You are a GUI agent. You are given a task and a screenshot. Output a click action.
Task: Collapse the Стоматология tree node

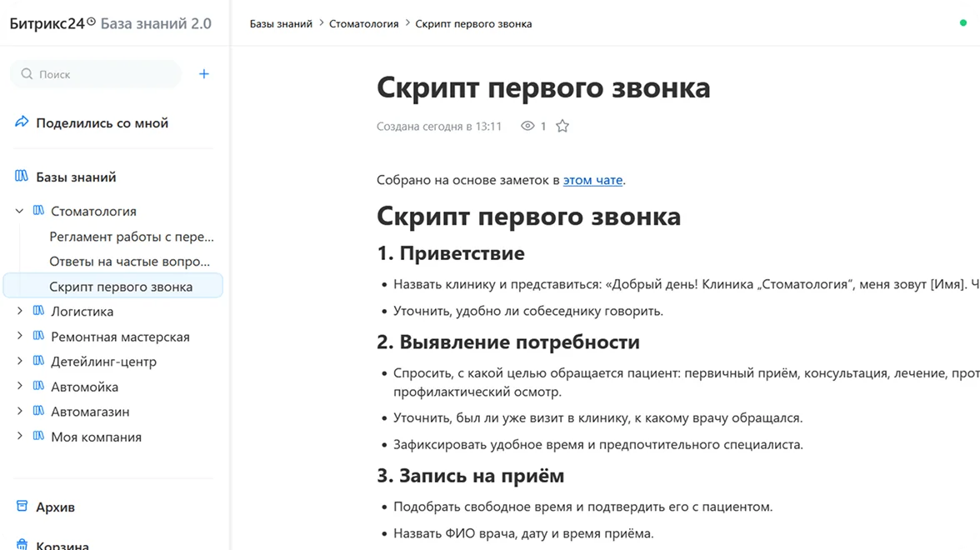coord(19,212)
